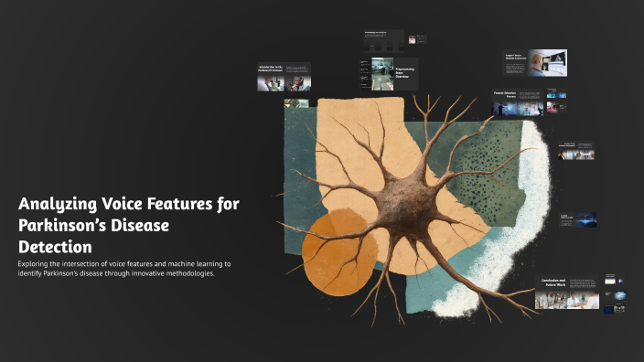Click the title 'Analyzing Voice Features for Parkinson's Disease Detection'
The height and width of the screenshot is (362, 644).
coord(129,225)
